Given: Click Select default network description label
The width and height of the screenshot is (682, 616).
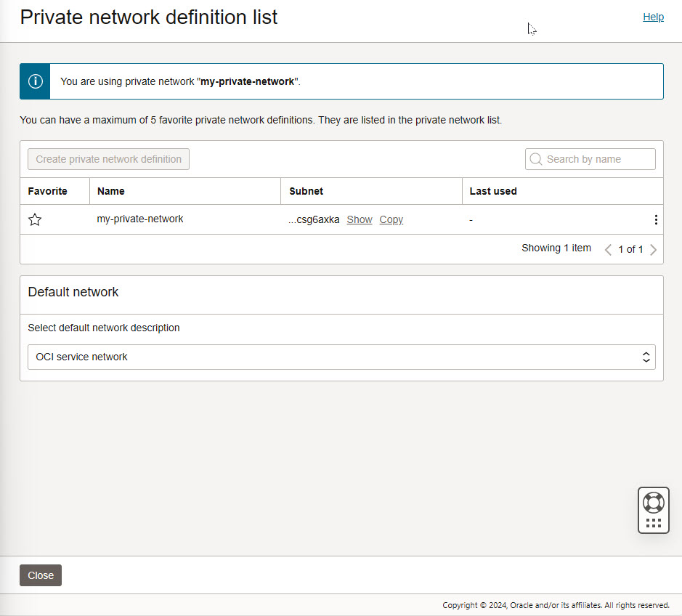Looking at the screenshot, I should coord(104,328).
